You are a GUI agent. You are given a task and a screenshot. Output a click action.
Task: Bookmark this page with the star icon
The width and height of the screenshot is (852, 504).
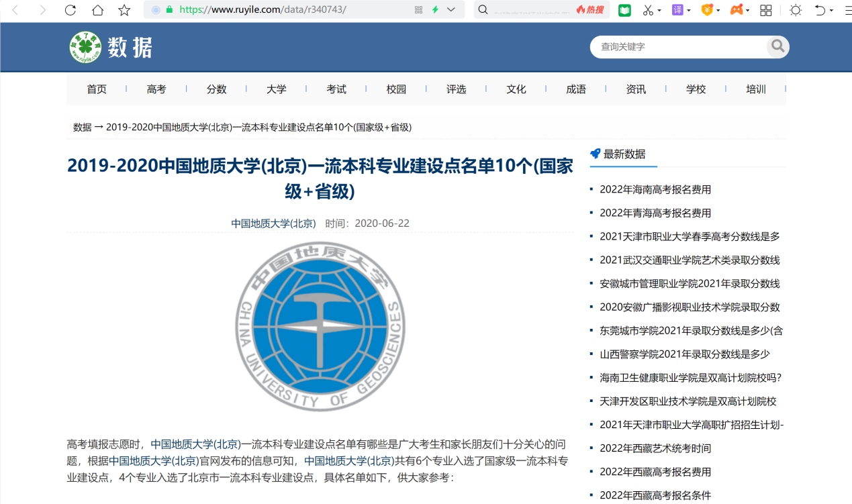click(x=124, y=10)
